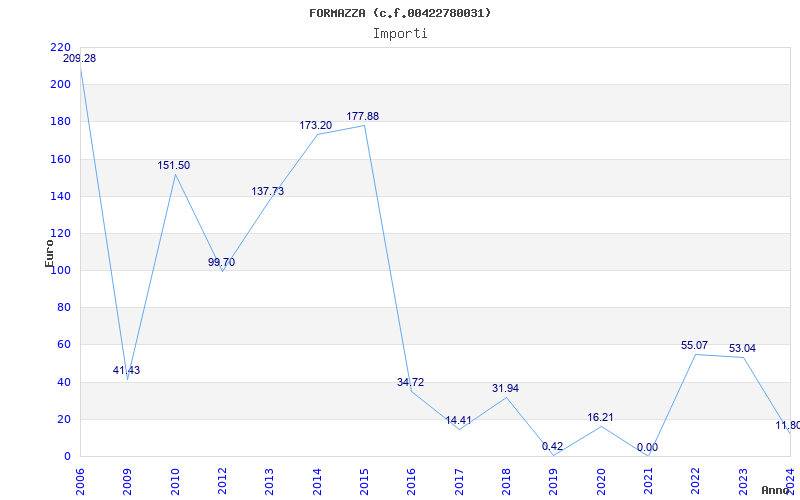Select the 2013 x-axis year label
Viewport: 800px width, 500px height.
pyautogui.click(x=269, y=481)
